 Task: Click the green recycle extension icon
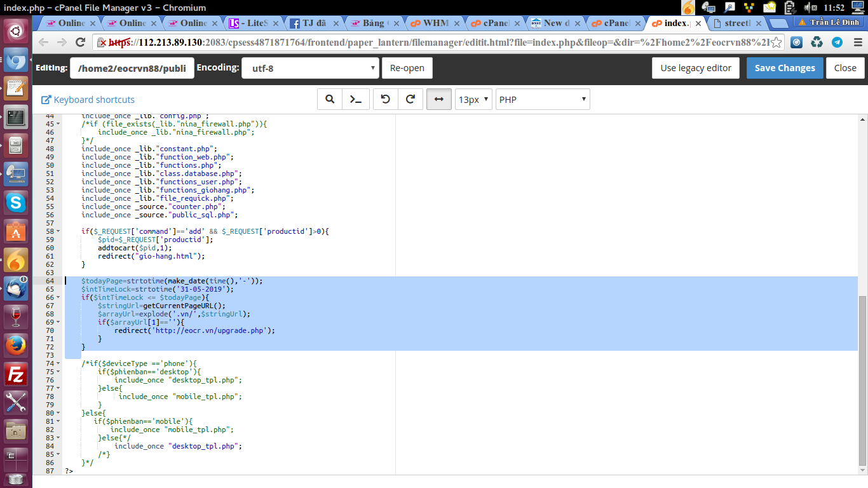(x=817, y=43)
